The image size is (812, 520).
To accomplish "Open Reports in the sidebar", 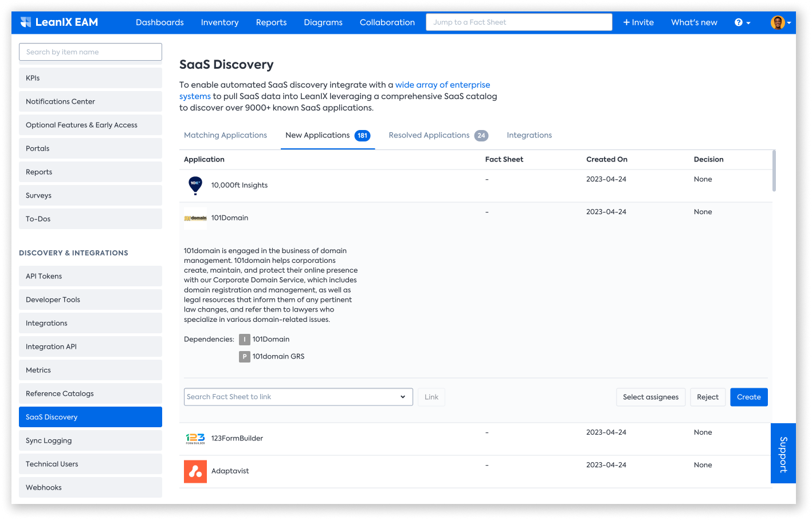I will tap(91, 172).
